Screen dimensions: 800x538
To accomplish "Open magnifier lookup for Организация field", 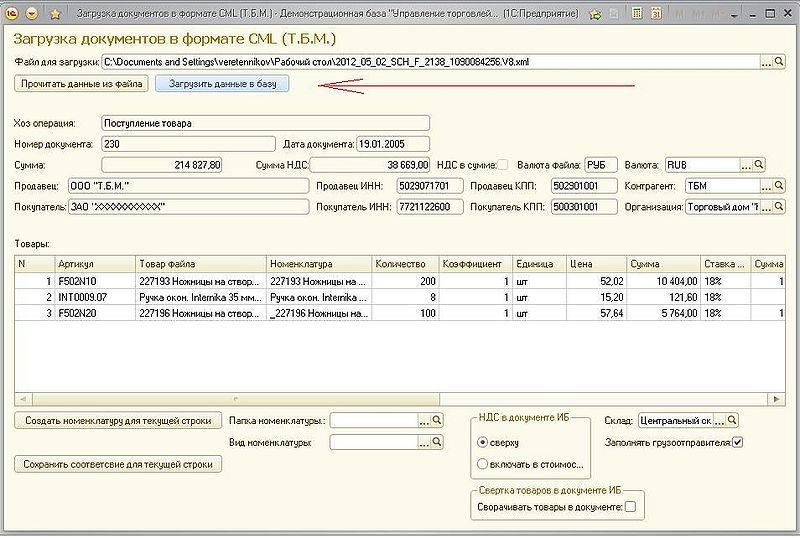I will pos(781,207).
